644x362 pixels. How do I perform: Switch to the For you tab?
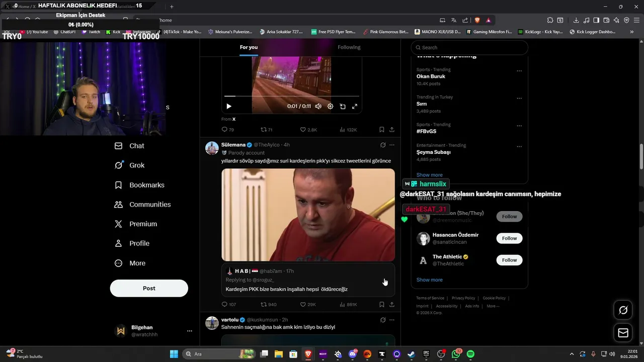pos(249,47)
